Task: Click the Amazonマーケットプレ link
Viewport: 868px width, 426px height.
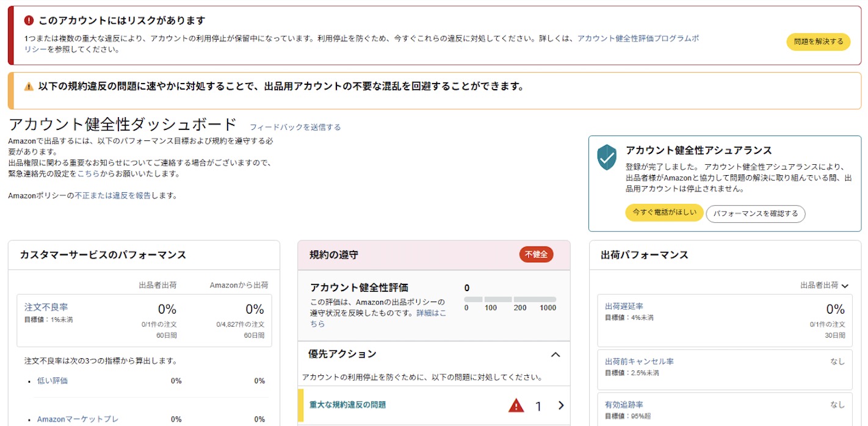Action: coord(78,419)
